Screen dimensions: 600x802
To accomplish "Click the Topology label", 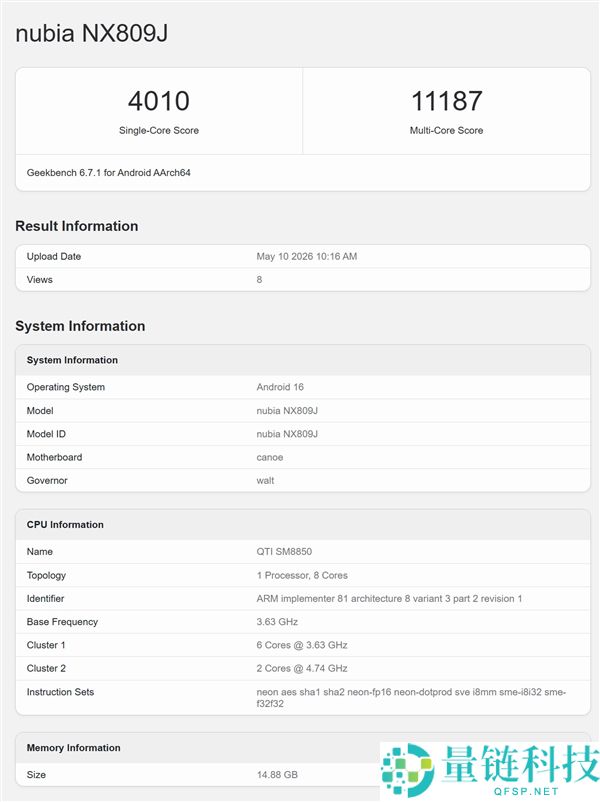I will point(46,575).
